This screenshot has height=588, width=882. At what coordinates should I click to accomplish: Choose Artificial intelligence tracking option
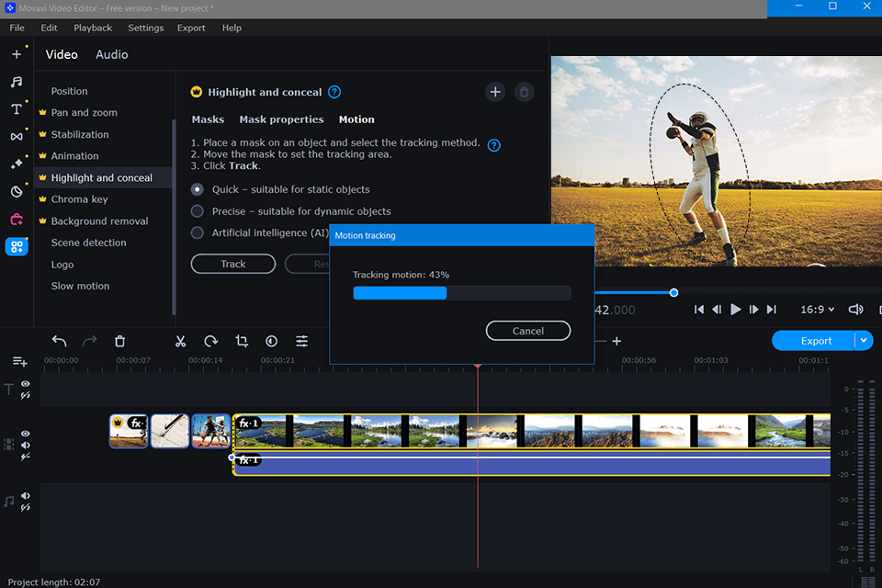[198, 233]
